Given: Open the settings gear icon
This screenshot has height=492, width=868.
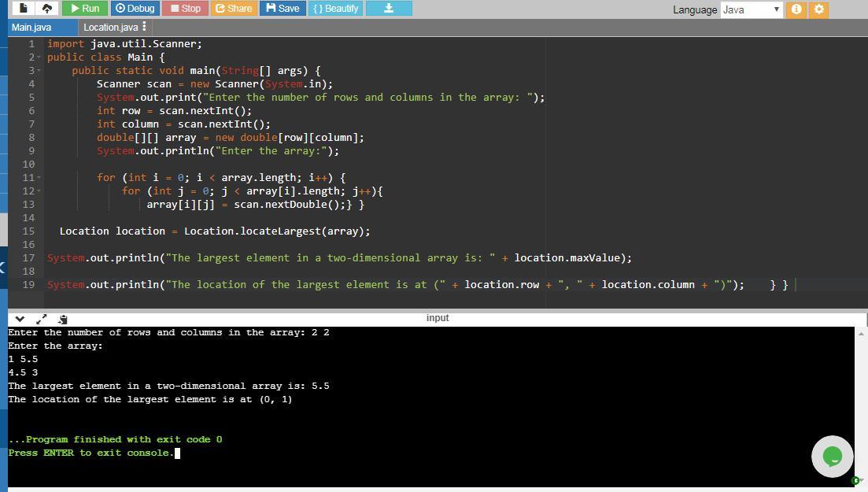Looking at the screenshot, I should pos(818,9).
